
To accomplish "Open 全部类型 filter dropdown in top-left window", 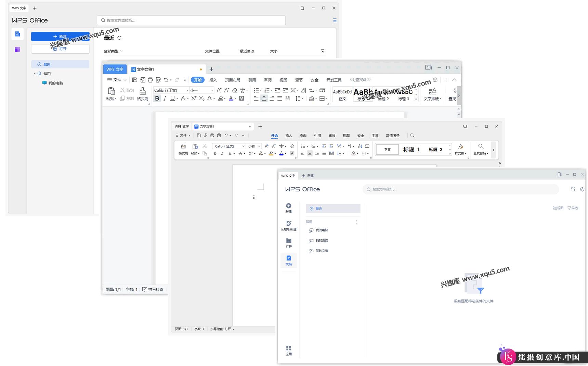I will (113, 51).
